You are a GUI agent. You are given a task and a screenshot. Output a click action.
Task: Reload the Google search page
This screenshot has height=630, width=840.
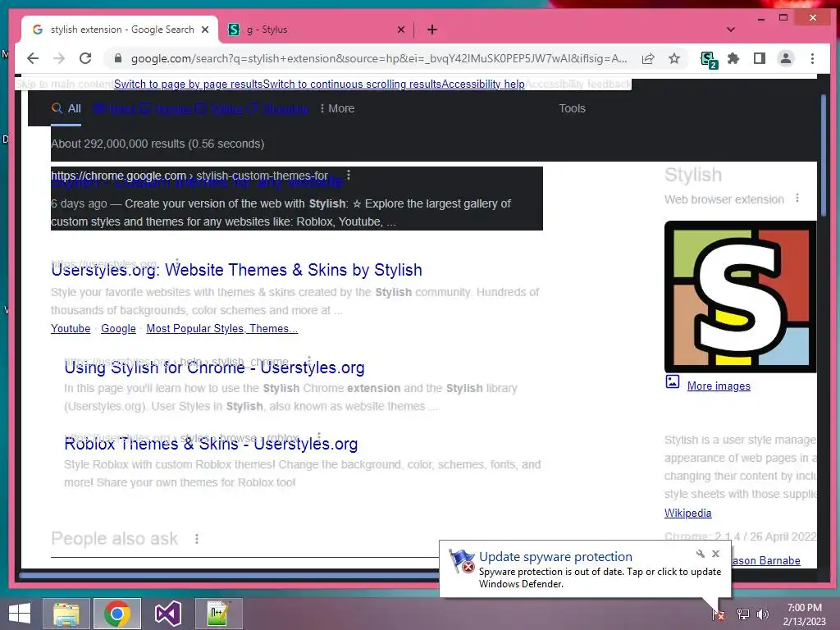pos(85,58)
